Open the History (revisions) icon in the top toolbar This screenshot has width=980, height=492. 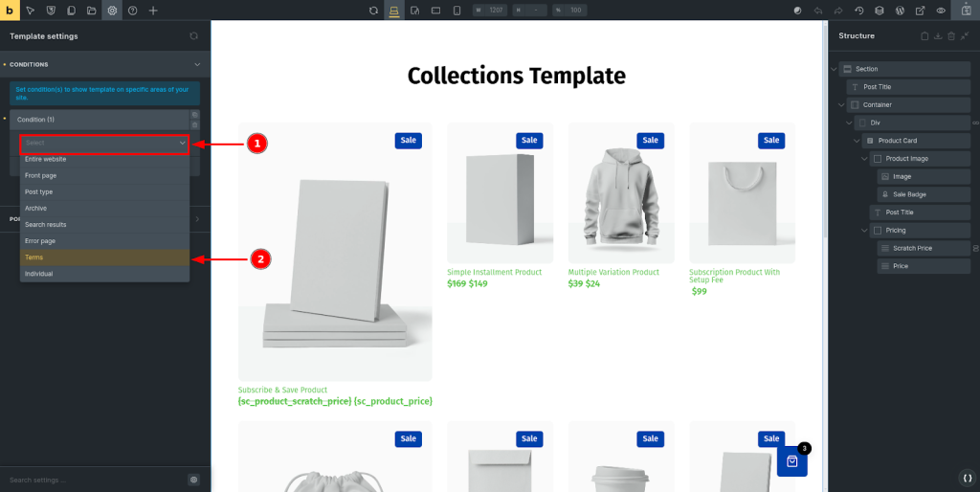858,11
